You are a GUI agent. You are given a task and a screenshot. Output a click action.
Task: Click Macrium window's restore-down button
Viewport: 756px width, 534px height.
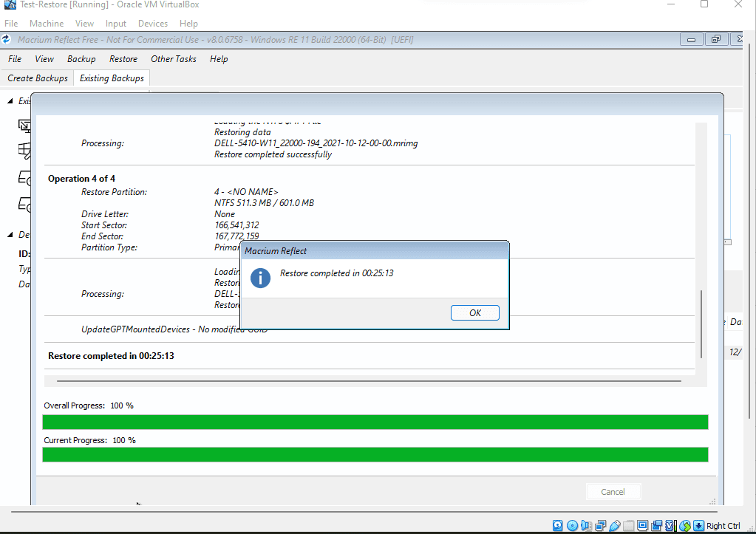716,40
